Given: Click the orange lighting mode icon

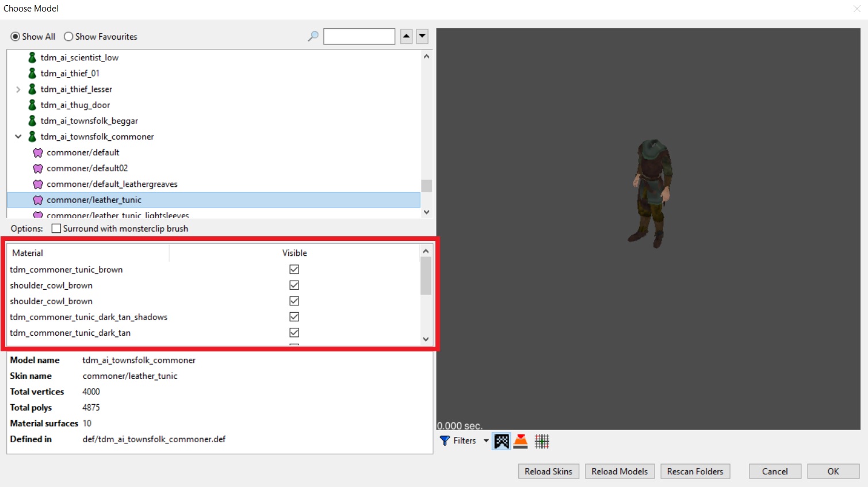Looking at the screenshot, I should (521, 441).
